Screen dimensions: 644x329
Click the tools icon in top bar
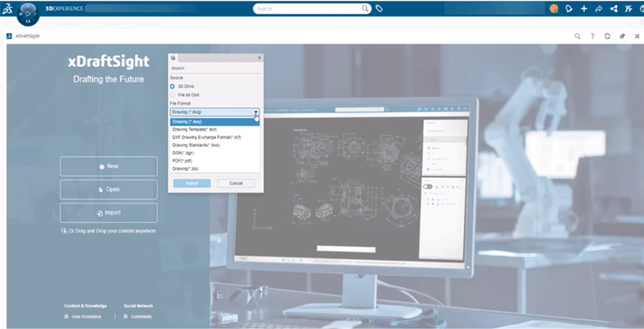point(628,9)
